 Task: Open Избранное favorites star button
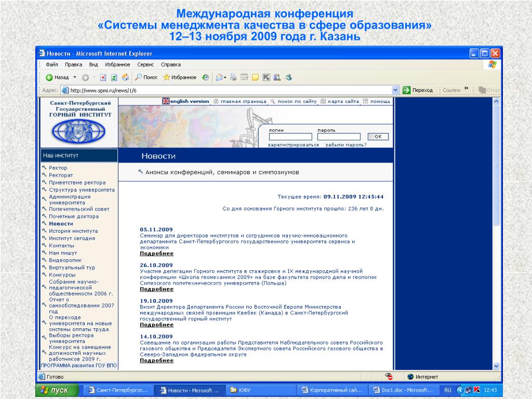pyautogui.click(x=179, y=77)
